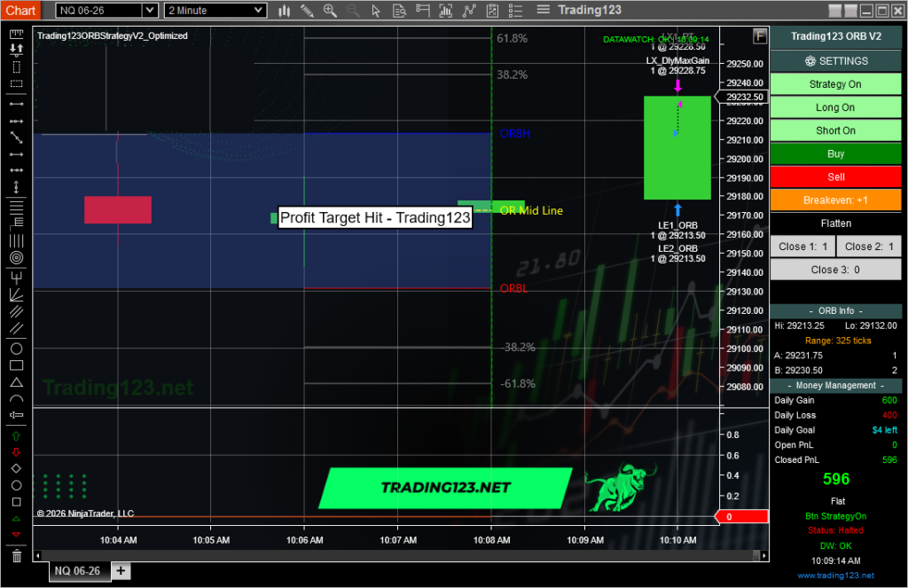
Task: Select the diamond marker tool
Action: (16, 468)
